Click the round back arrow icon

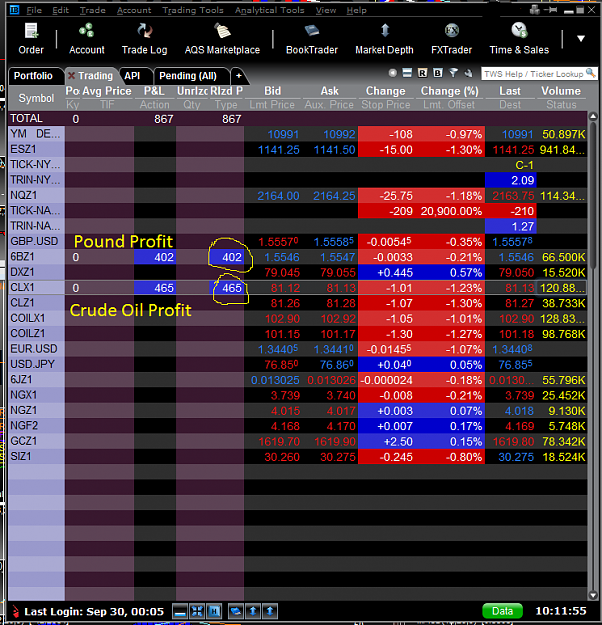393,73
